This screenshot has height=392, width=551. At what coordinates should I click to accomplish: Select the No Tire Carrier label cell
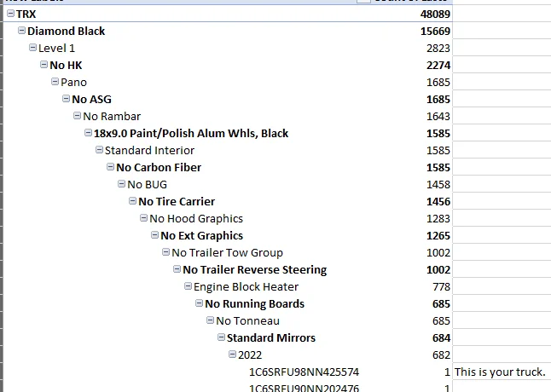pos(177,201)
